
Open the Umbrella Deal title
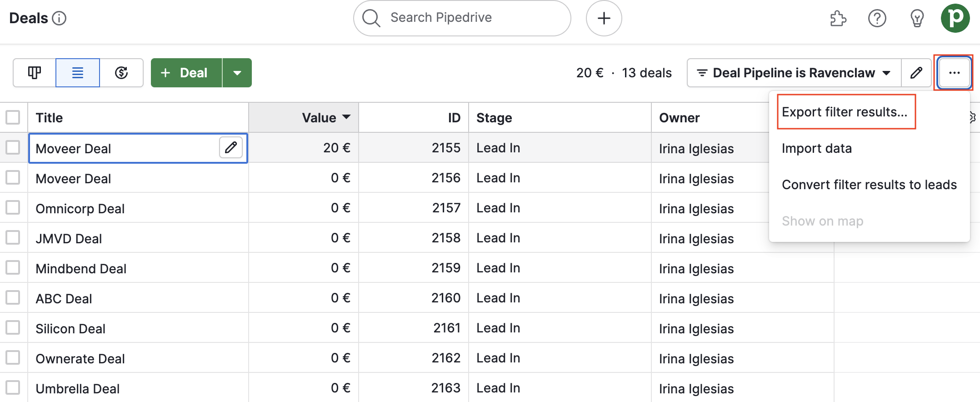(78, 389)
